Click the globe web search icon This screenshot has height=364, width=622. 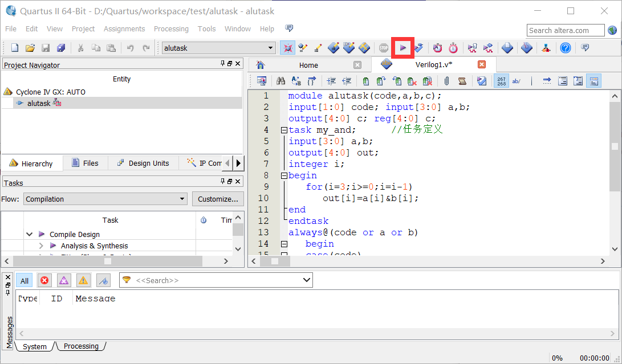[x=612, y=31]
